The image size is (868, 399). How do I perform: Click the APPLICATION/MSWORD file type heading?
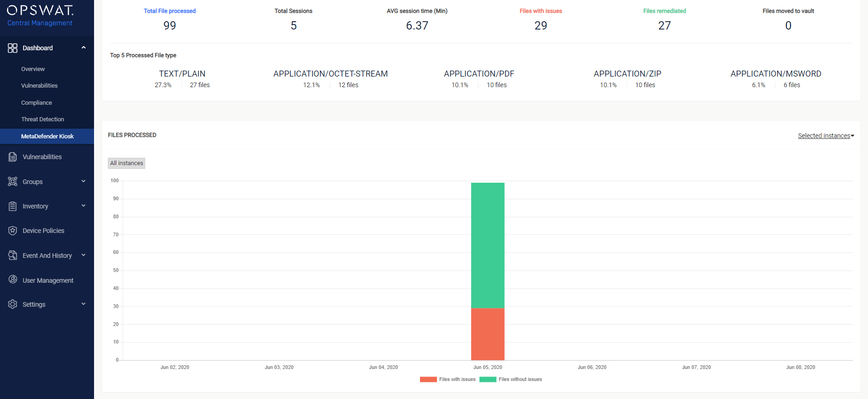(776, 74)
